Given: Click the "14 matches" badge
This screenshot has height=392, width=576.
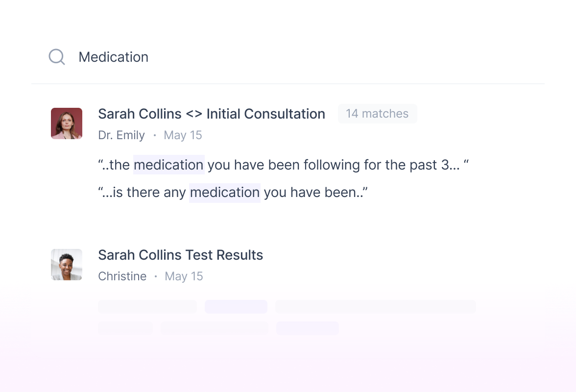Looking at the screenshot, I should point(377,114).
